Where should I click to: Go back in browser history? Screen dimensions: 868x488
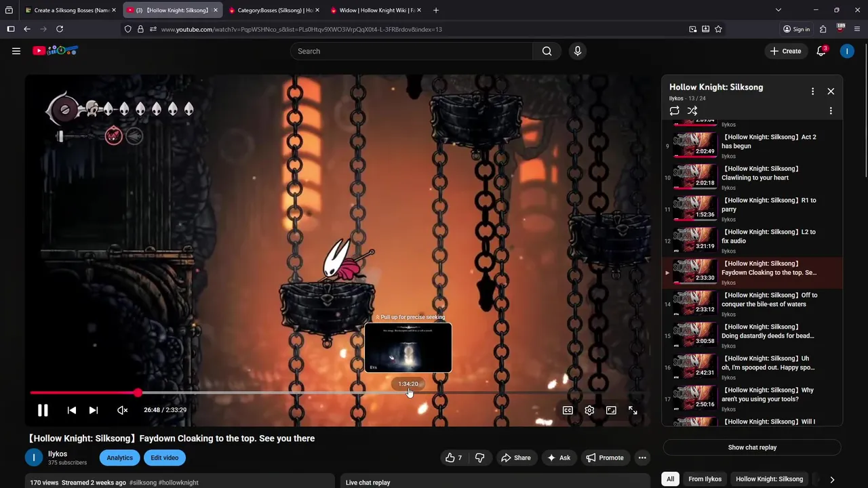(26, 29)
